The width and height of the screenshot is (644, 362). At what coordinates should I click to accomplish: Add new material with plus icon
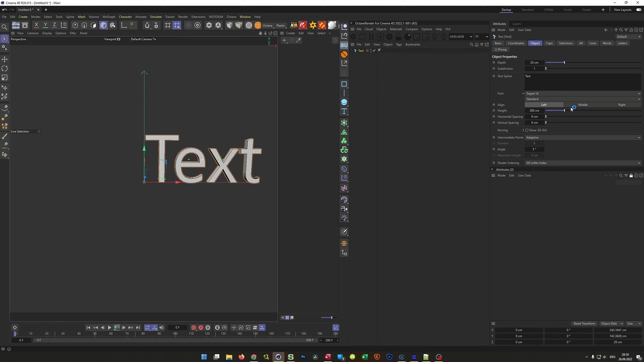[284, 40]
